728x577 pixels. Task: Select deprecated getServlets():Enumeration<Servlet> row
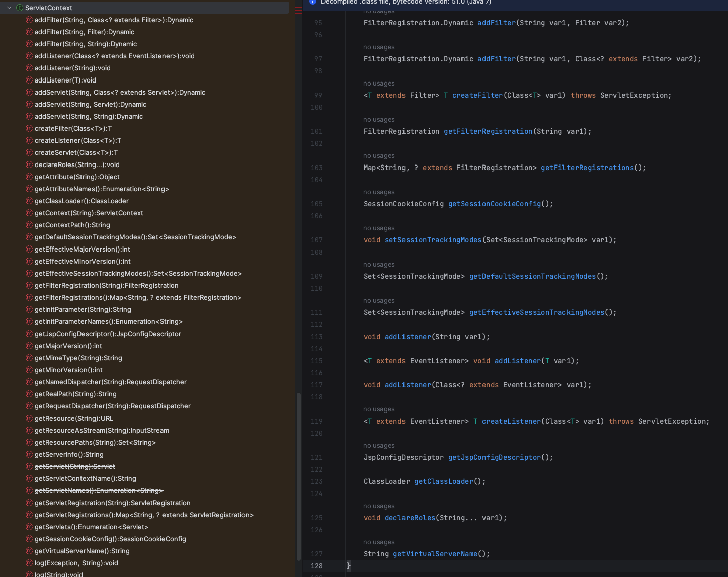[92, 527]
